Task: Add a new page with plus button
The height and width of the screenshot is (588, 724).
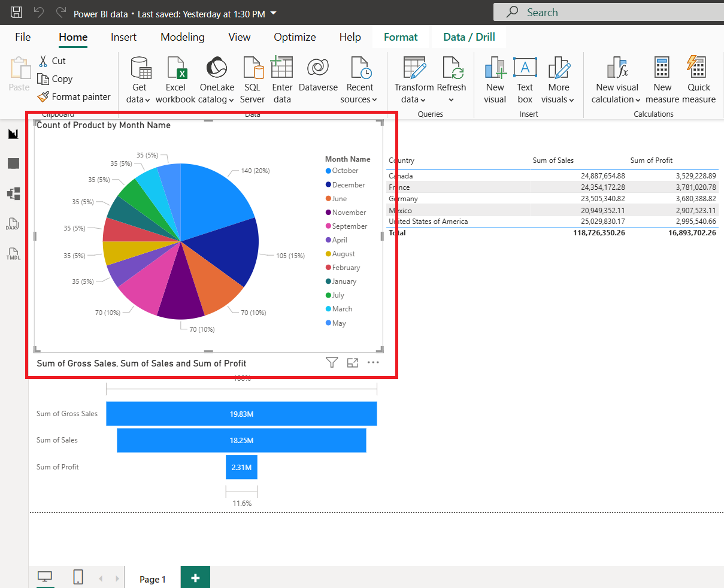Action: point(195,578)
